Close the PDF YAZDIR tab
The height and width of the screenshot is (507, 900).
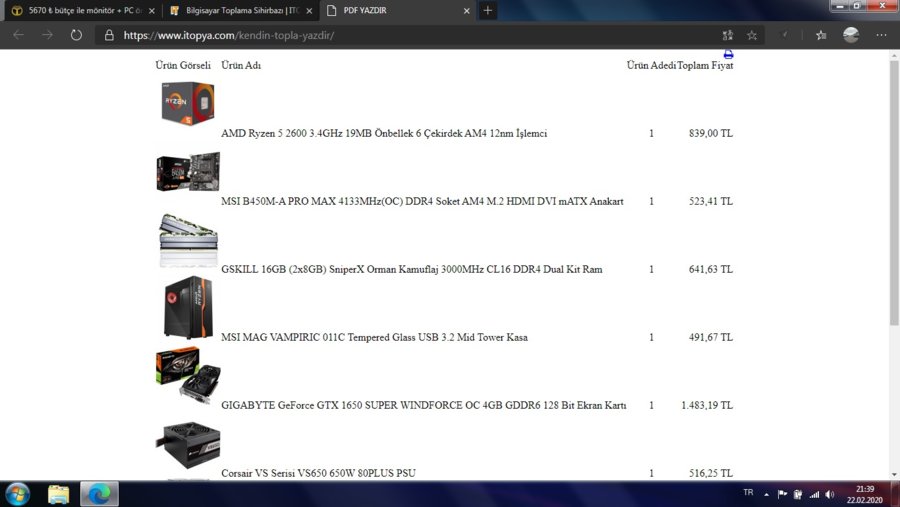(466, 10)
